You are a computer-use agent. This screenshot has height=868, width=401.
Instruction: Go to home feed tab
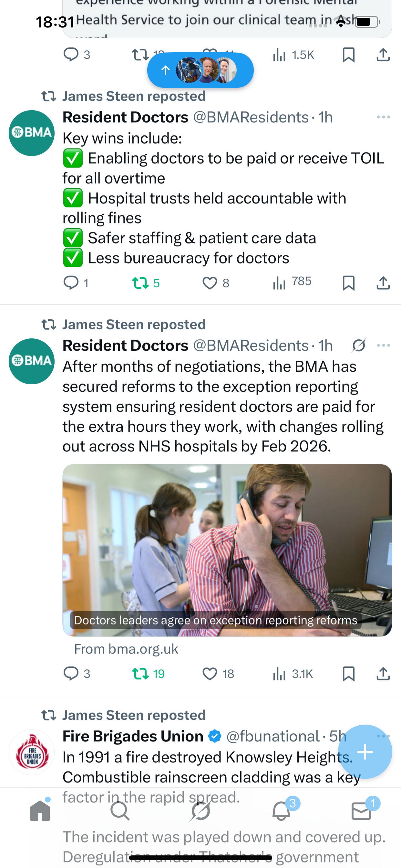tap(40, 811)
